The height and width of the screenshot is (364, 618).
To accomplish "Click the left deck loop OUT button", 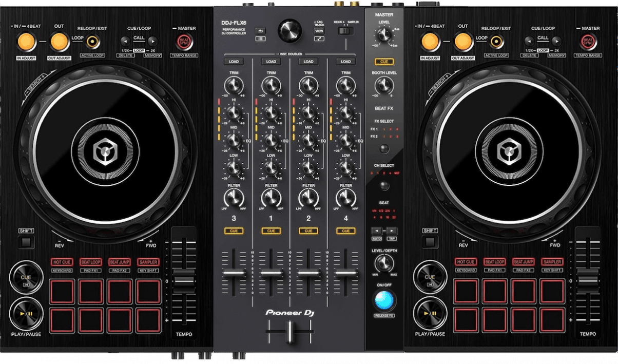I will [x=60, y=41].
